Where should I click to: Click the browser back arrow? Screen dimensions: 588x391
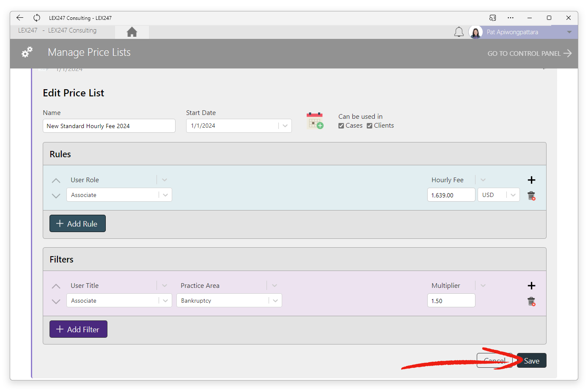20,18
